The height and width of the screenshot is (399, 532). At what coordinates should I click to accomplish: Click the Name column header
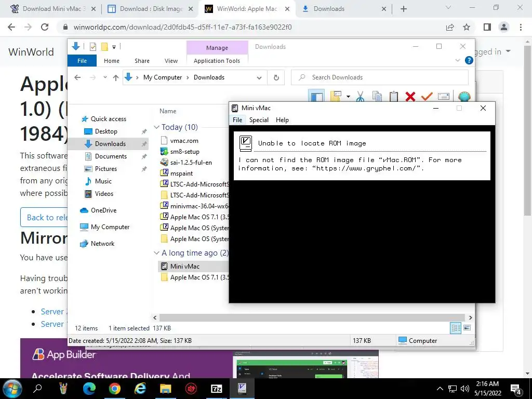click(168, 111)
